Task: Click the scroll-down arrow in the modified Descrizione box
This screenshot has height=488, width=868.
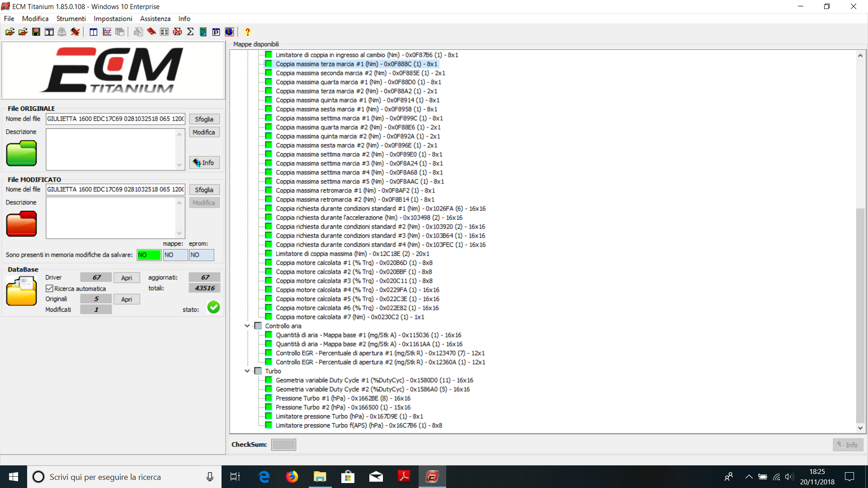Action: click(179, 233)
